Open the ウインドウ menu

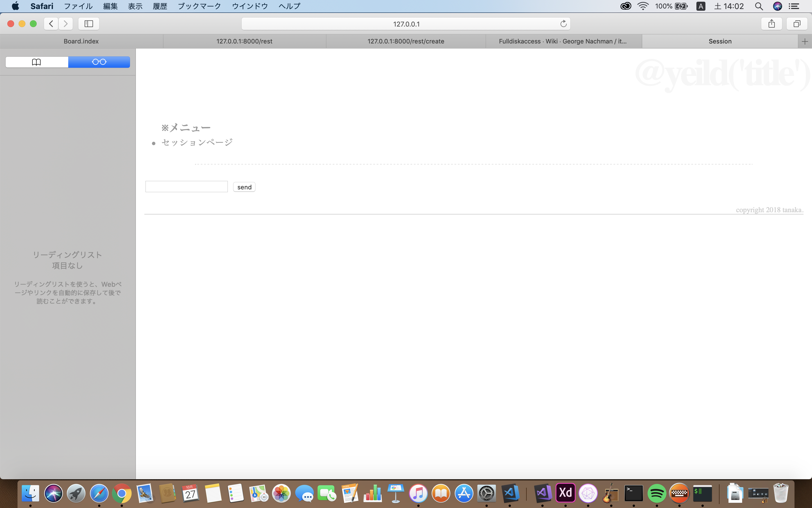pyautogui.click(x=250, y=6)
